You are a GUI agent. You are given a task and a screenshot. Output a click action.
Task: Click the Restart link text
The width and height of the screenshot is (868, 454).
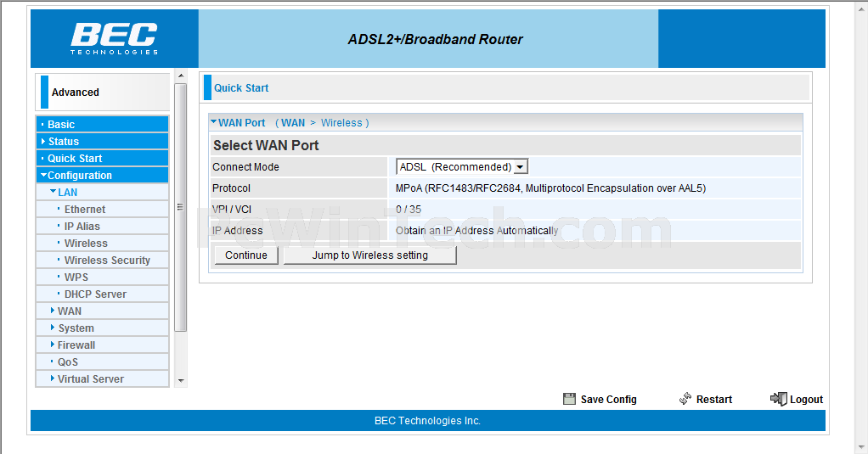[714, 399]
